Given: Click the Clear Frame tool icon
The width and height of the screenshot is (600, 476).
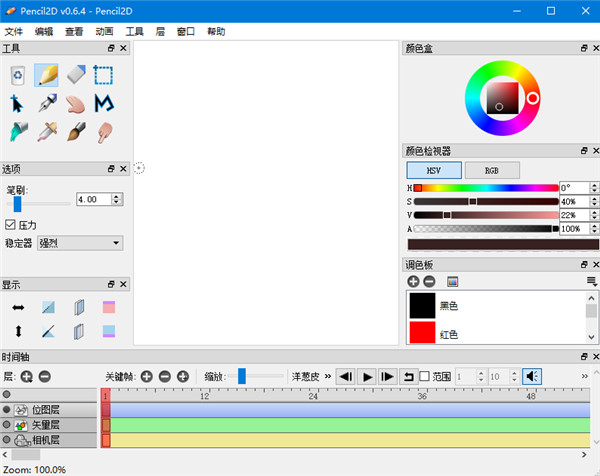Looking at the screenshot, I should [x=18, y=75].
